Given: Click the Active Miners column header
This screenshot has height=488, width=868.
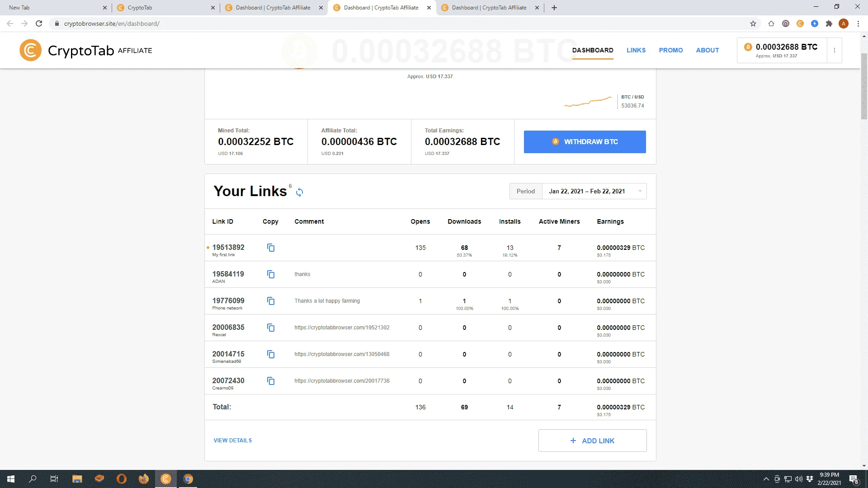Looking at the screenshot, I should tap(559, 221).
